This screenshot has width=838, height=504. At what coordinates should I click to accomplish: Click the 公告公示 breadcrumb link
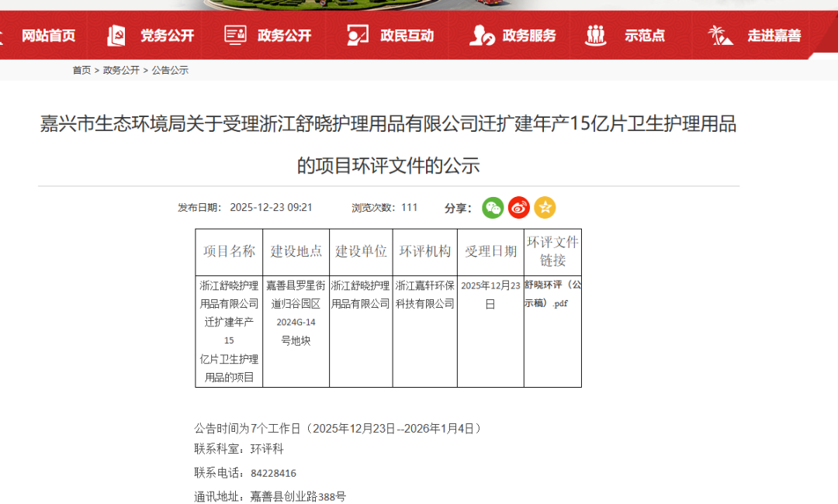coord(170,71)
